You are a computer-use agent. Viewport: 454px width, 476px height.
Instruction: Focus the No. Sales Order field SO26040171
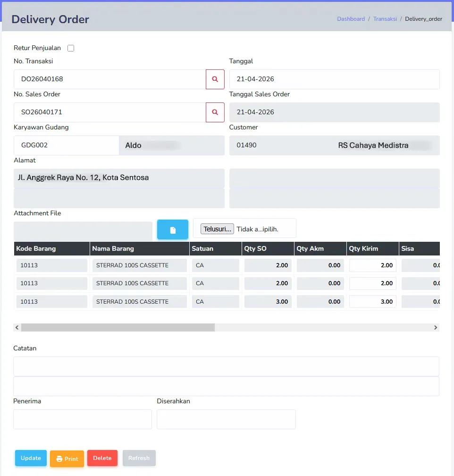tap(110, 112)
